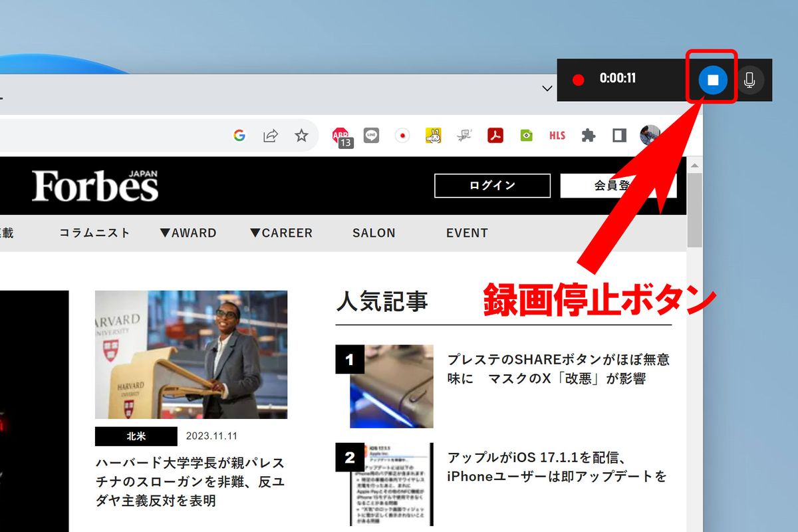Share this page using the share icon
The image size is (798, 532).
(x=270, y=136)
